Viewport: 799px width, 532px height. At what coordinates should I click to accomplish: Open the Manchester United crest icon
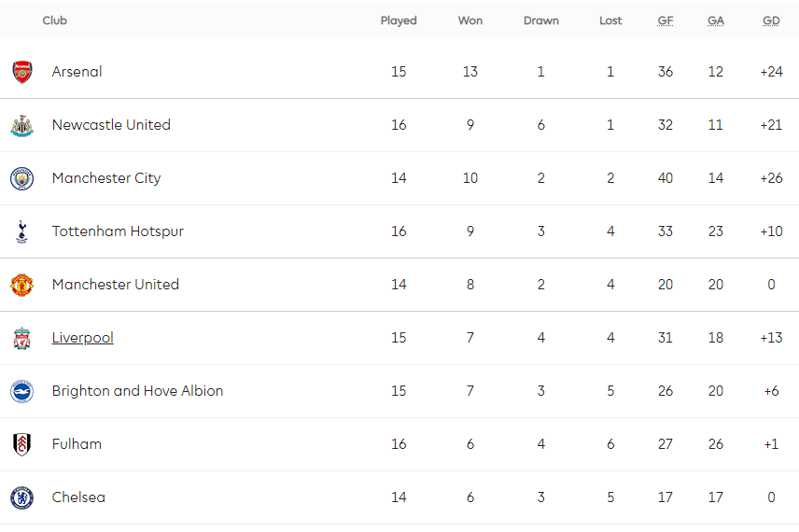coord(21,285)
